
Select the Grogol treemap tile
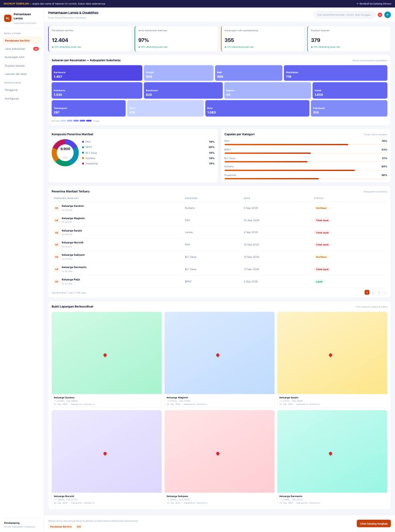pos(179,73)
